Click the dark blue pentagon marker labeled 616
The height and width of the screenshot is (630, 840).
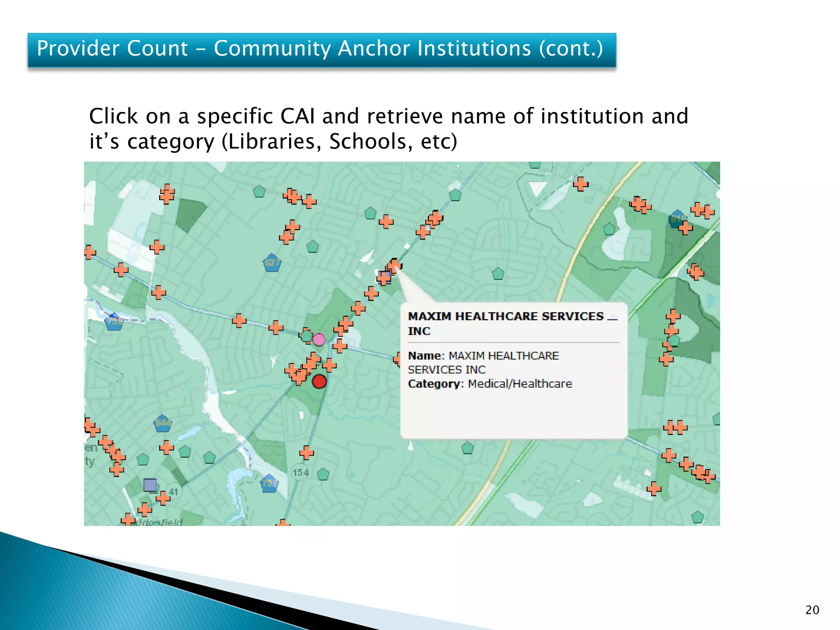677,219
